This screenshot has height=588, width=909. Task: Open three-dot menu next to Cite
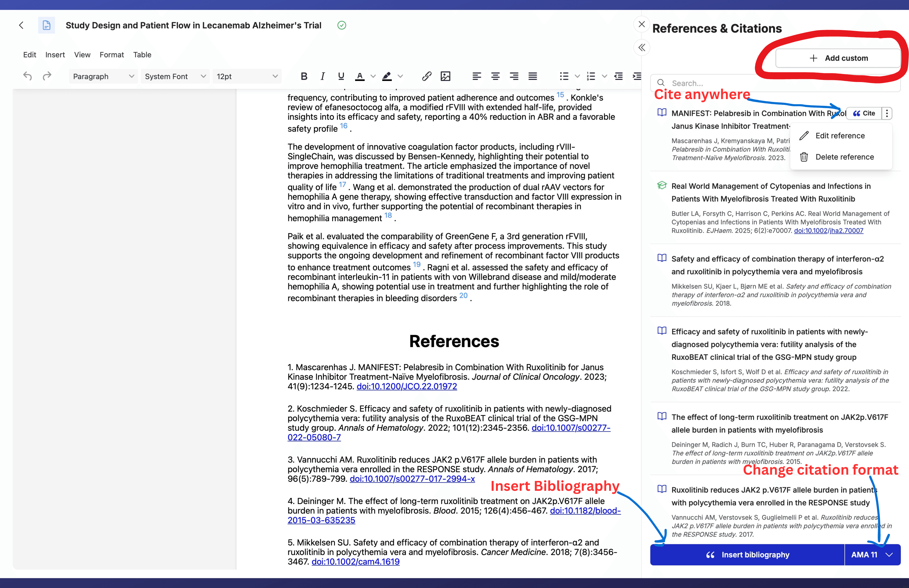pos(887,113)
